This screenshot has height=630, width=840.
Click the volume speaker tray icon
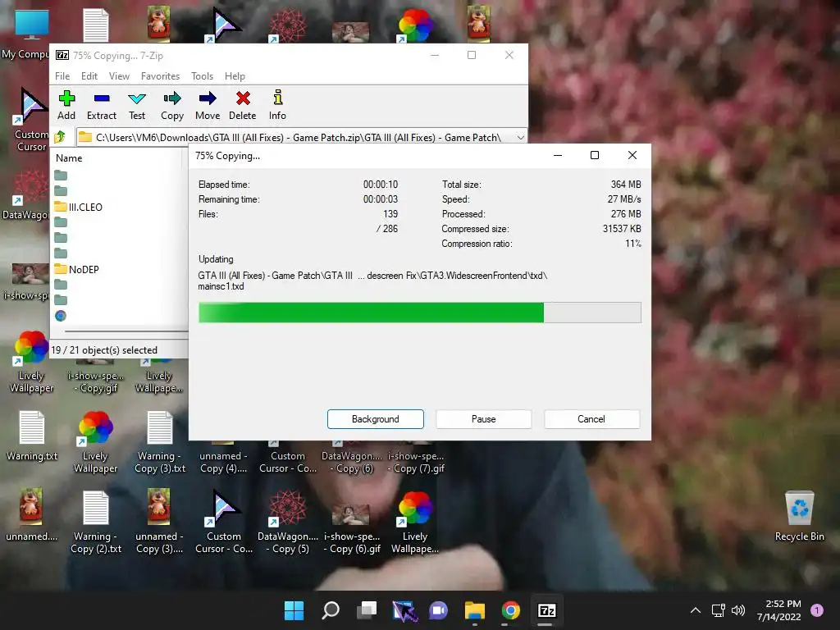tap(738, 610)
